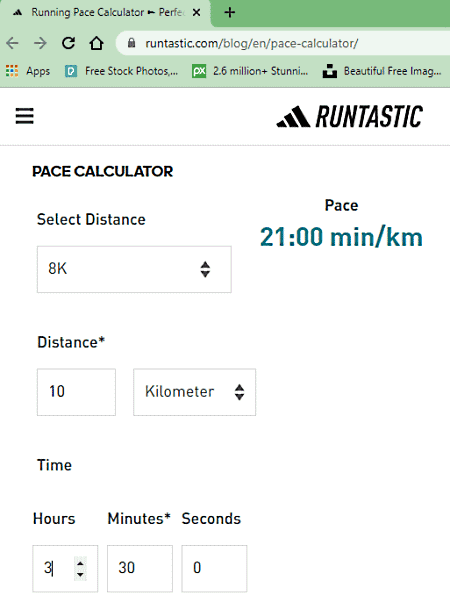
Task: Increase hours with the up stepper arrow
Action: [80, 563]
